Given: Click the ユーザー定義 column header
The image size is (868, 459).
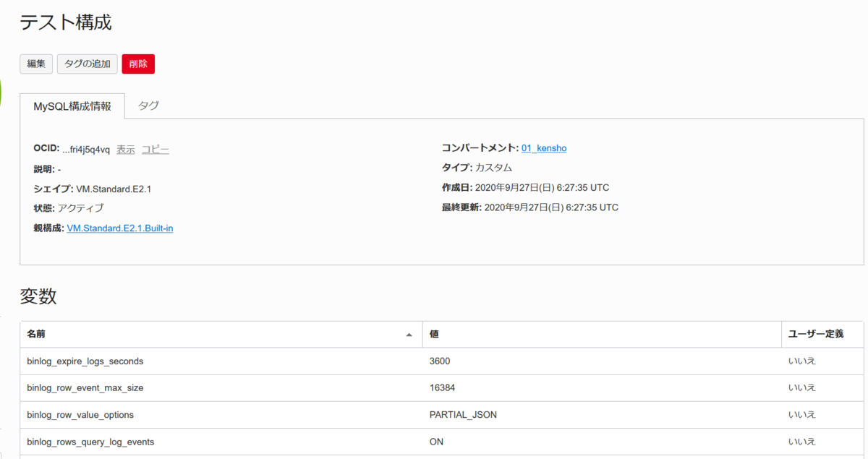Looking at the screenshot, I should tap(822, 335).
